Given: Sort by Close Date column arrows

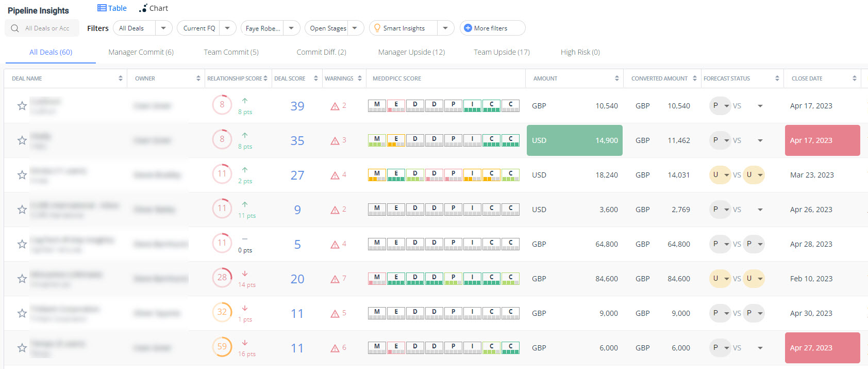Looking at the screenshot, I should (855, 78).
